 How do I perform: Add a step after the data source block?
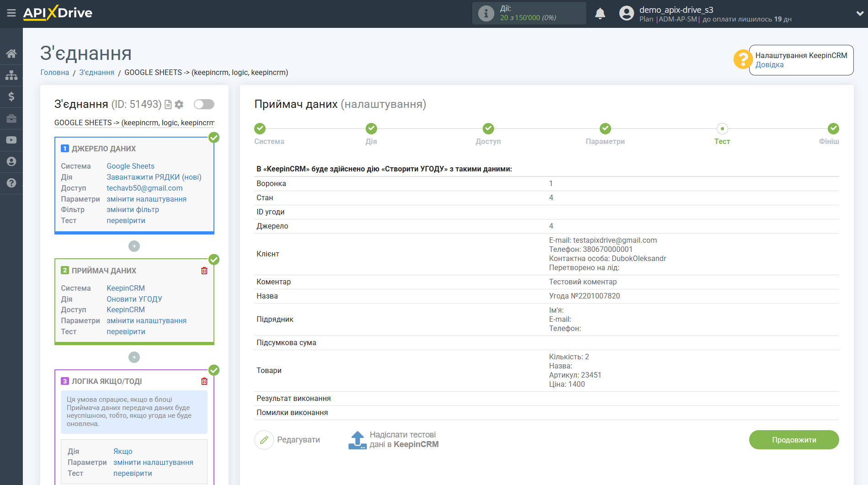tap(134, 246)
